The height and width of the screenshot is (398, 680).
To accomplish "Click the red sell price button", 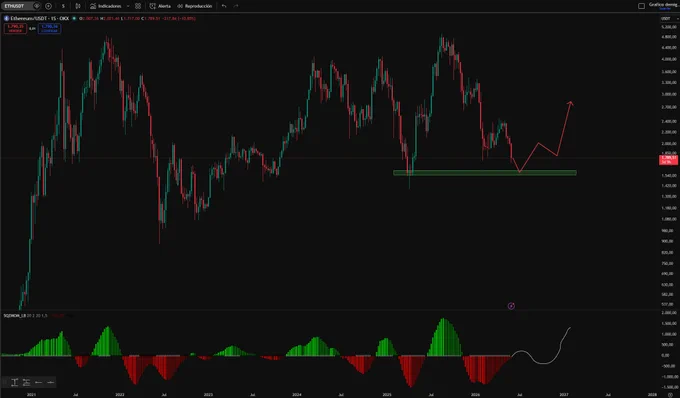I will coord(15,29).
